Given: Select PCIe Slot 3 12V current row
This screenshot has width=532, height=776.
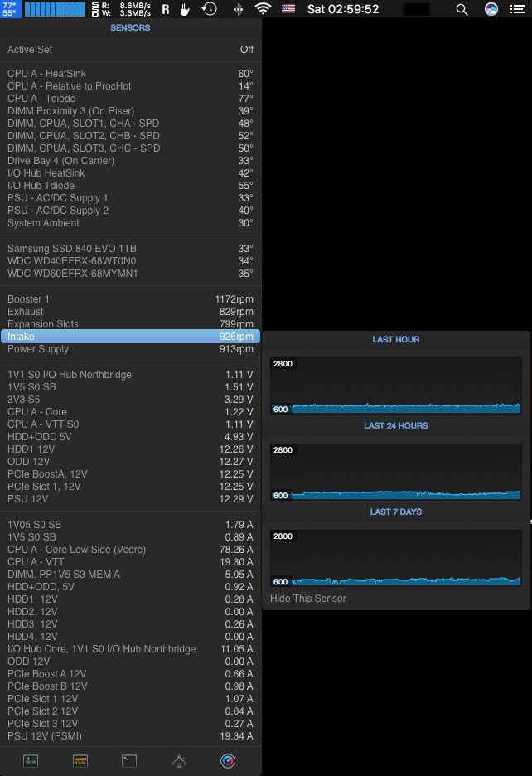Looking at the screenshot, I should [x=131, y=724].
